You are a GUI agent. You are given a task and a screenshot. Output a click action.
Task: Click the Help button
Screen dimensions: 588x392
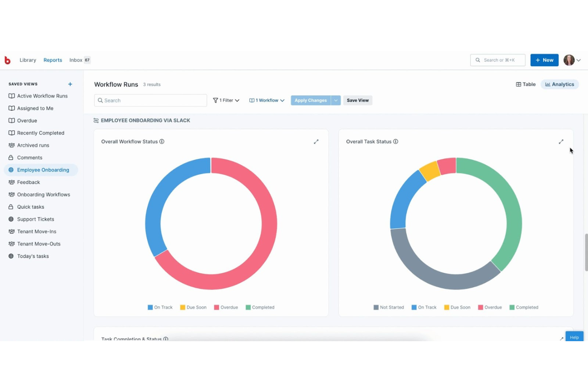click(x=574, y=336)
